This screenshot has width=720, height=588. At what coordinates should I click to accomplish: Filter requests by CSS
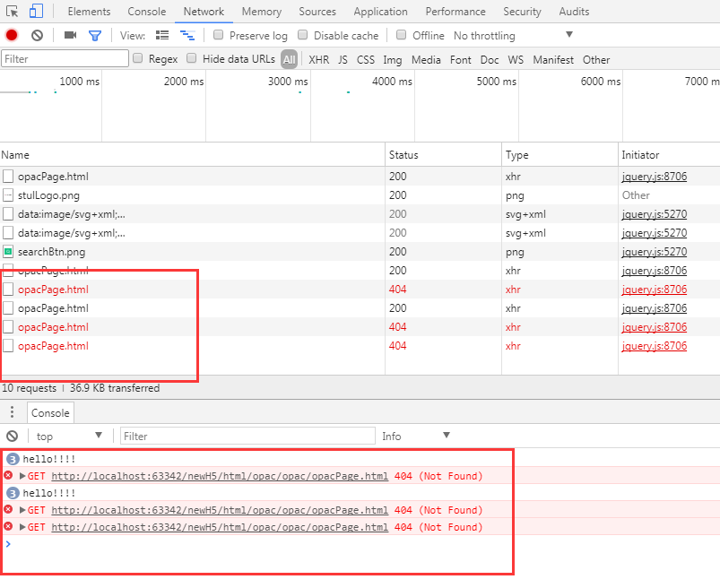pos(366,60)
